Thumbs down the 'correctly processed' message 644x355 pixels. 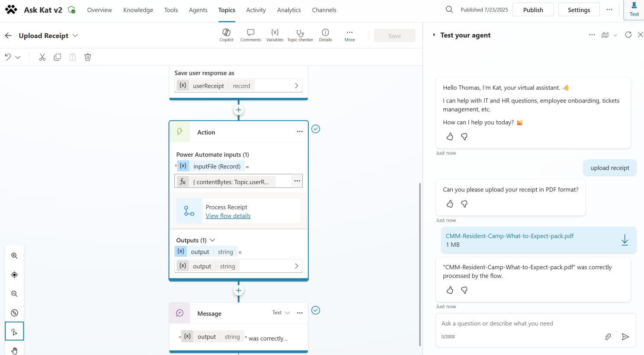point(464,290)
